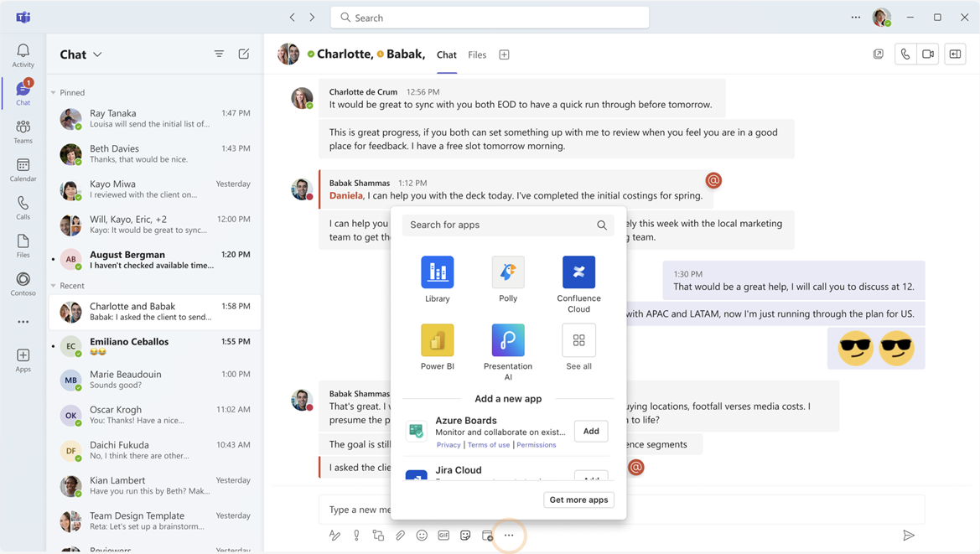Collapse the Pinned chats section
The image size is (980, 554).
coord(54,93)
